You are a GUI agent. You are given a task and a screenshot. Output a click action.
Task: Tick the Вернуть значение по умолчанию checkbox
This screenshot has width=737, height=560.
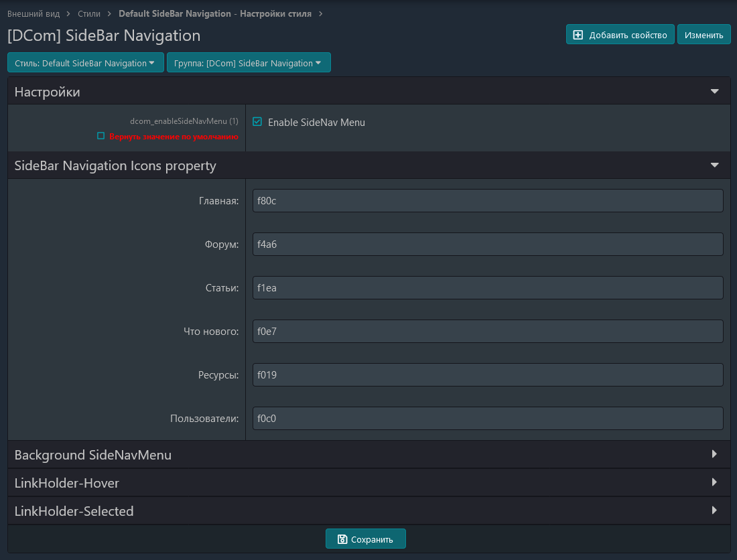point(101,136)
